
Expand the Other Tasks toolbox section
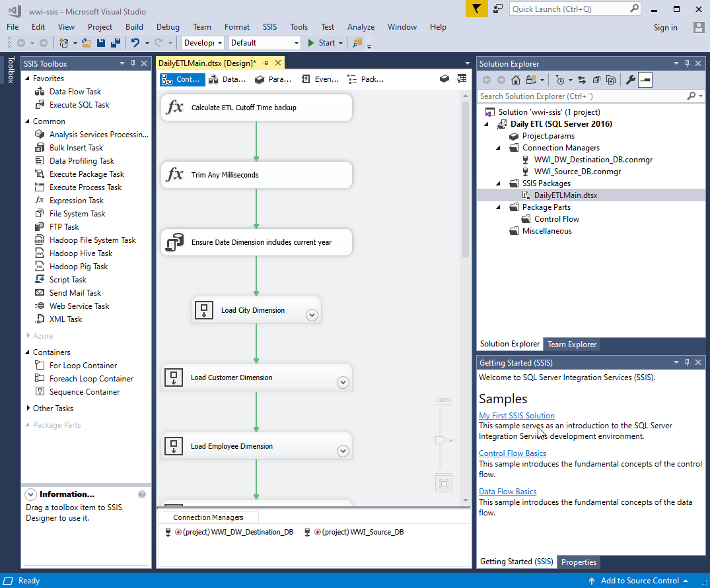28,408
